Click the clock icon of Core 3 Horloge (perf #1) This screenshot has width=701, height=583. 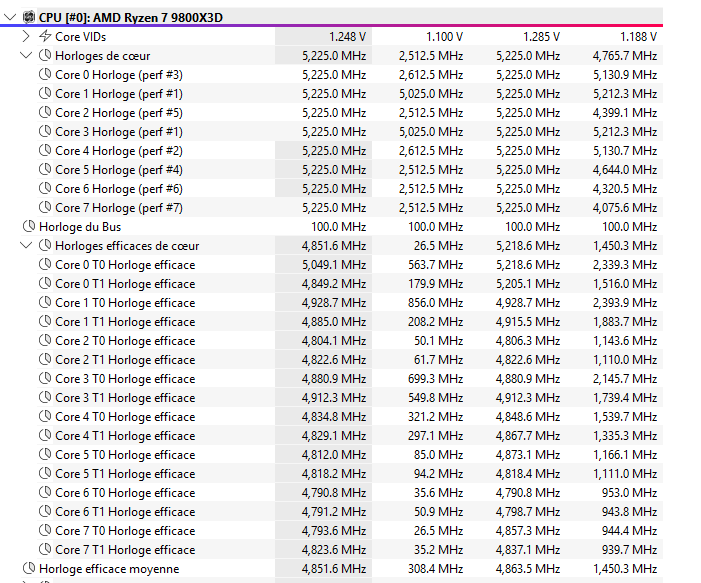click(x=45, y=131)
